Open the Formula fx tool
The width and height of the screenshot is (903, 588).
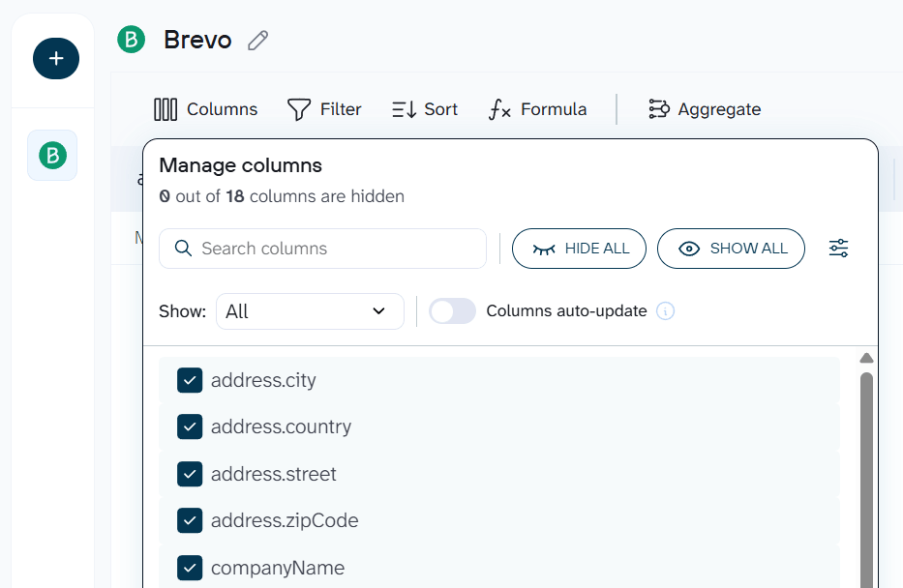click(498, 110)
